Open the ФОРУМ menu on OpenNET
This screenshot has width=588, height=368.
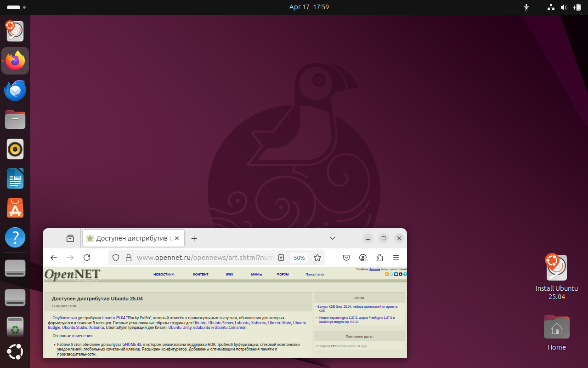click(x=283, y=275)
